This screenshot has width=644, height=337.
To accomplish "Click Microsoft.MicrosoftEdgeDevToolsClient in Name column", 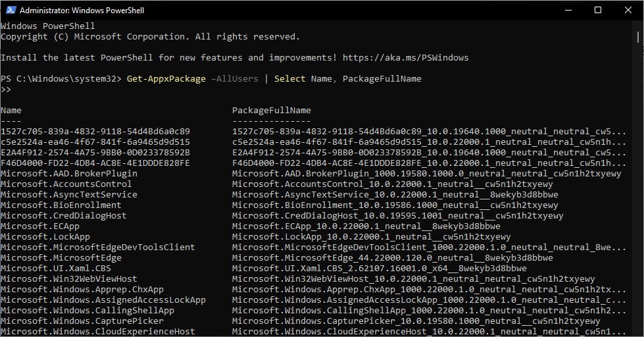I will 98,247.
